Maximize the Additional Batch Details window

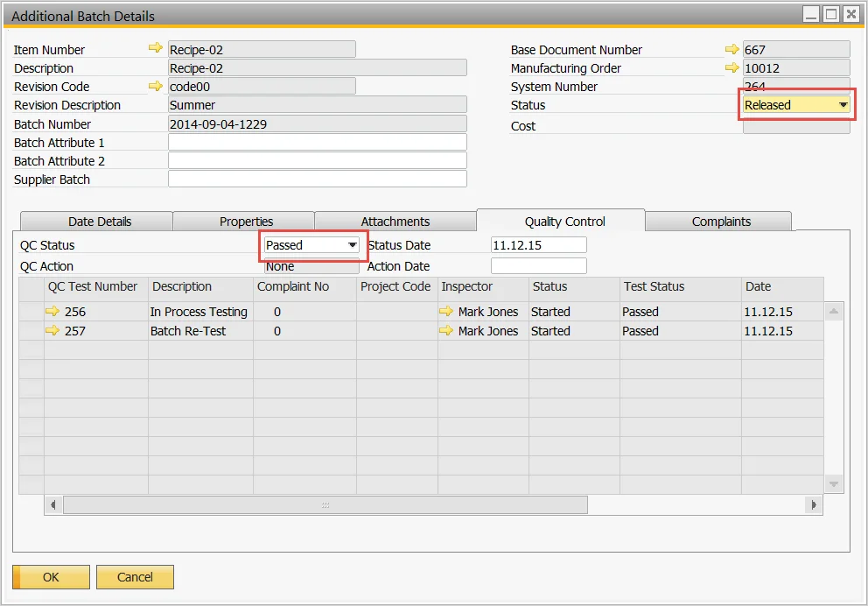click(831, 14)
